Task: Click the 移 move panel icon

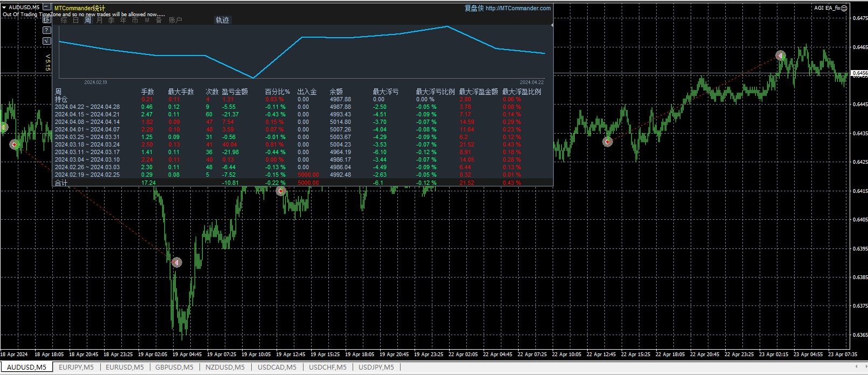Action: (x=47, y=19)
